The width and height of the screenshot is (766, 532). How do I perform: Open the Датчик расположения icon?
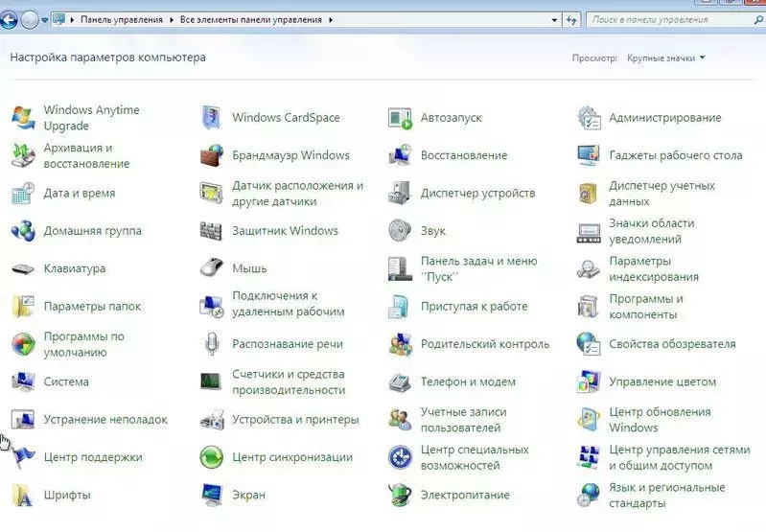[x=212, y=193]
